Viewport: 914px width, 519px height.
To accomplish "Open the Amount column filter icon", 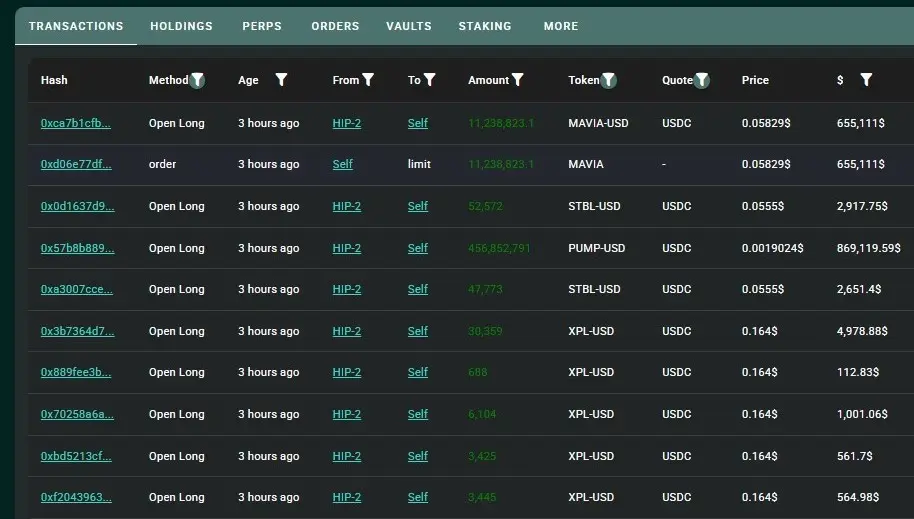I will (518, 80).
